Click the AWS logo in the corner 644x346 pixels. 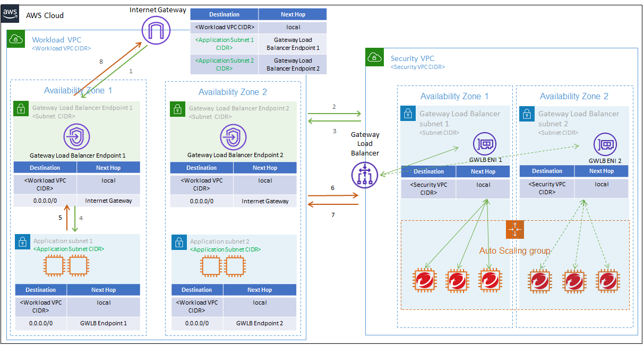(x=11, y=14)
